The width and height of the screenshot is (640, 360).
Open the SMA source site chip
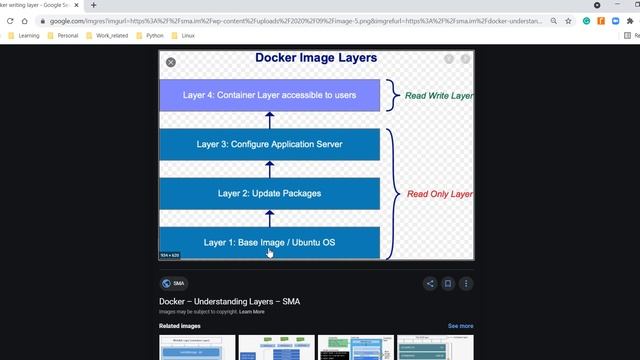(173, 283)
